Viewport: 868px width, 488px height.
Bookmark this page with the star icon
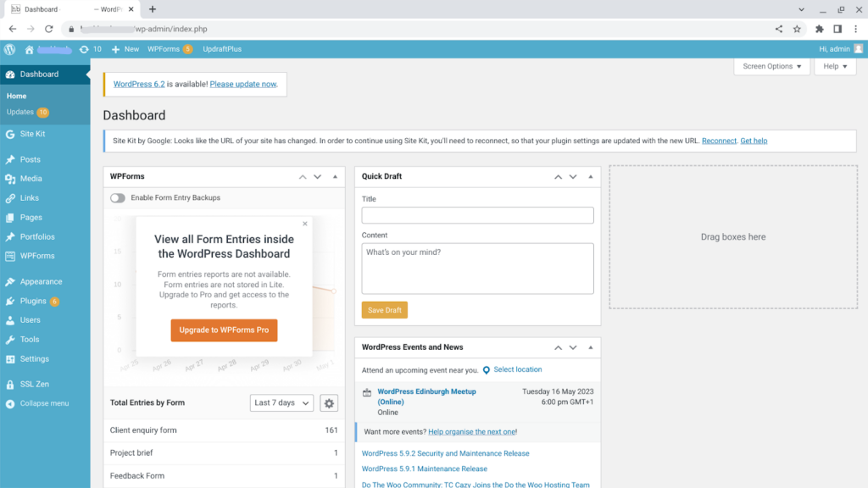pos(797,29)
